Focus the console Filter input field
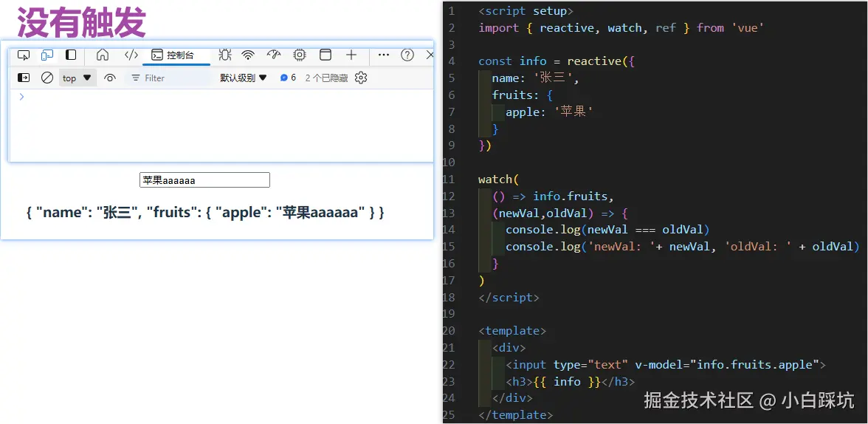Image resolution: width=868 pixels, height=424 pixels. 169,78
